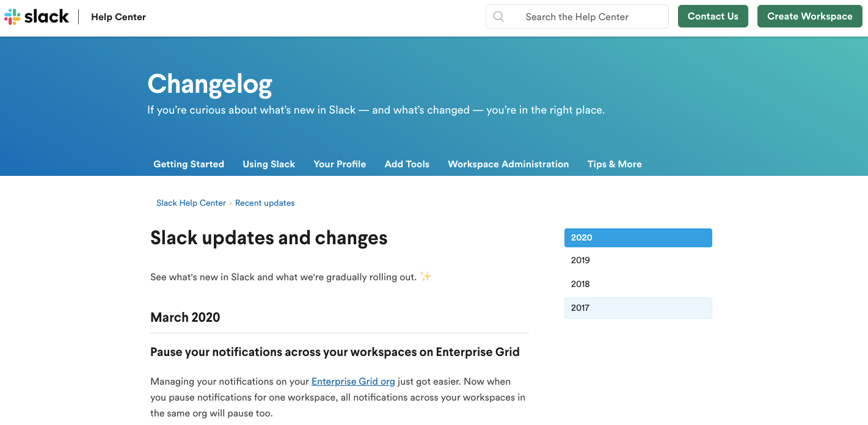Switch to the 2017 changelog
Screen dimensions: 868x425
(638, 308)
